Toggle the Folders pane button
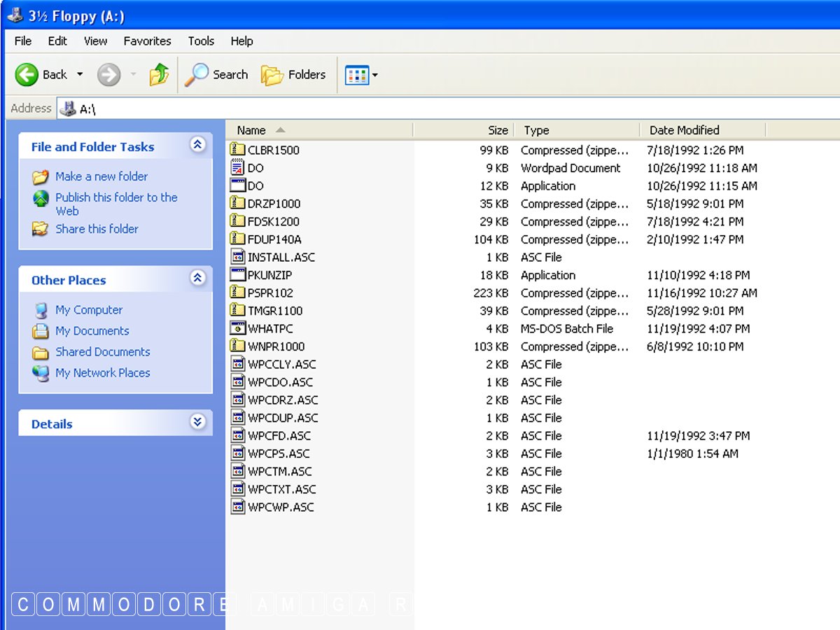Screen dimensions: 840x630 (x=293, y=74)
